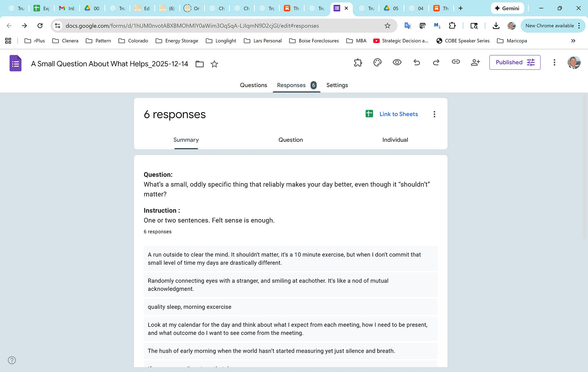Image resolution: width=588 pixels, height=372 pixels.
Task: Add collaborators to the form
Action: click(475, 62)
